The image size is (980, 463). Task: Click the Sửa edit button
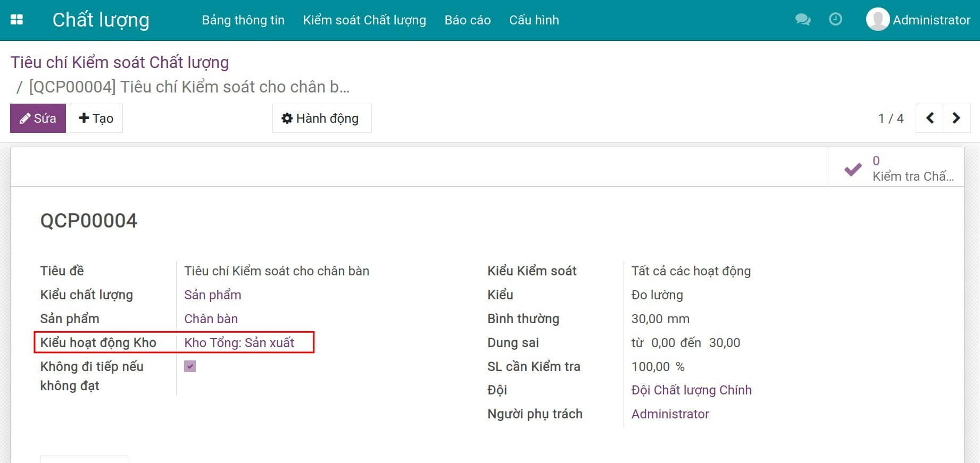tap(38, 118)
